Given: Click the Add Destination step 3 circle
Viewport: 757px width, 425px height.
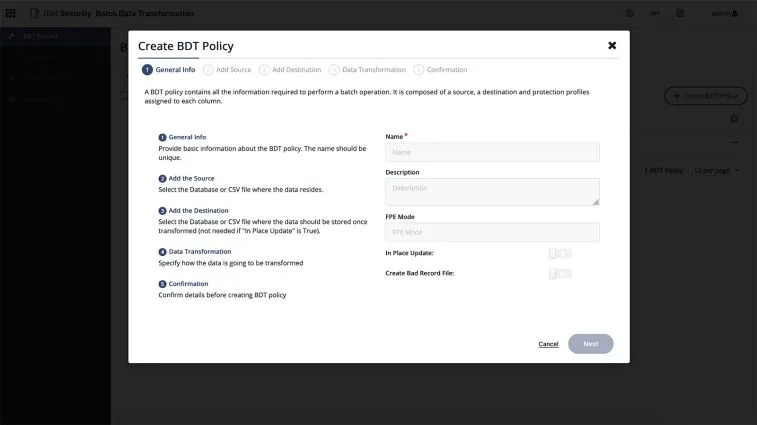Looking at the screenshot, I should point(264,70).
